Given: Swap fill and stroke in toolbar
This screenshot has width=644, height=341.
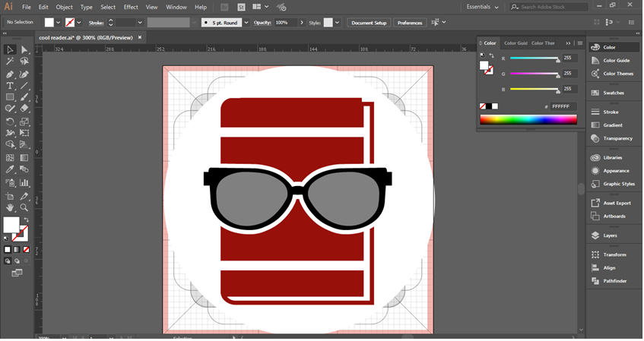Looking at the screenshot, I should pyautogui.click(x=27, y=220).
